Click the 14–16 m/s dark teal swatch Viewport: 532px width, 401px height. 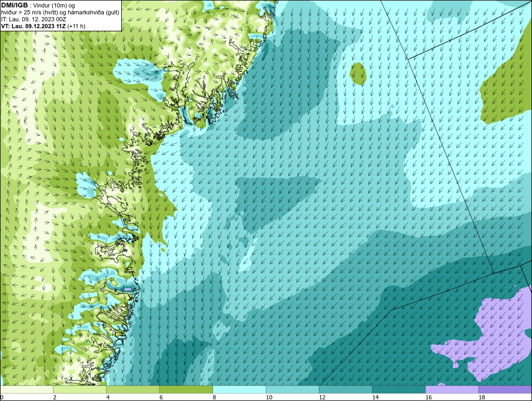[x=398, y=389]
